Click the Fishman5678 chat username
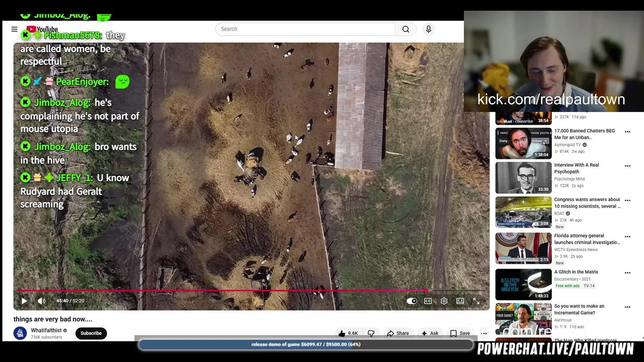644x362 pixels. (x=73, y=35)
